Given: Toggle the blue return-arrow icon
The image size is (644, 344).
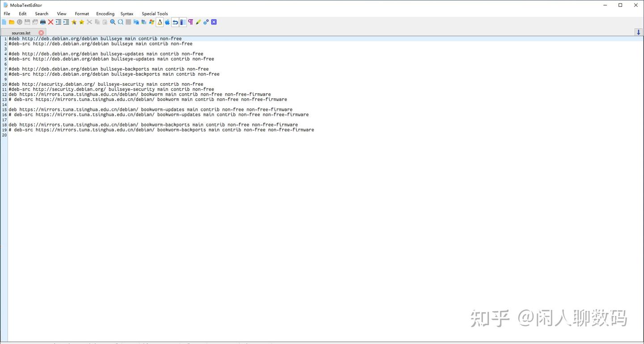Looking at the screenshot, I should (175, 22).
